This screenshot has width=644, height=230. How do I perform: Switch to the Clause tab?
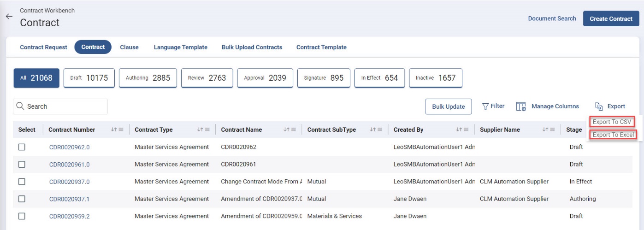[x=129, y=47]
